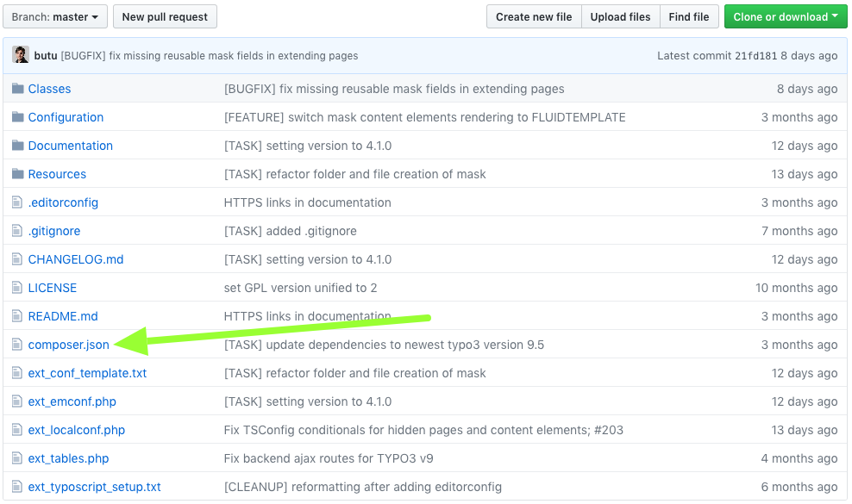Open the composer.json file
Image resolution: width=852 pixels, height=504 pixels.
(x=68, y=345)
